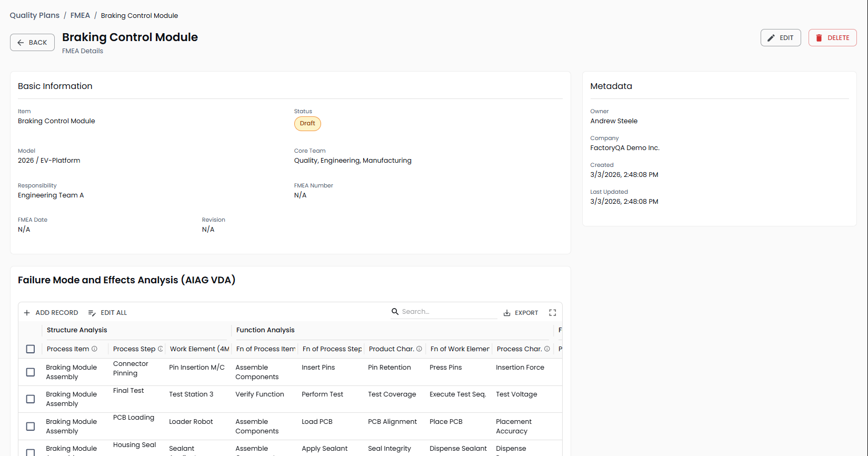The height and width of the screenshot is (456, 868).
Task: Open the Quality Plans breadcrumb link
Action: tap(34, 15)
